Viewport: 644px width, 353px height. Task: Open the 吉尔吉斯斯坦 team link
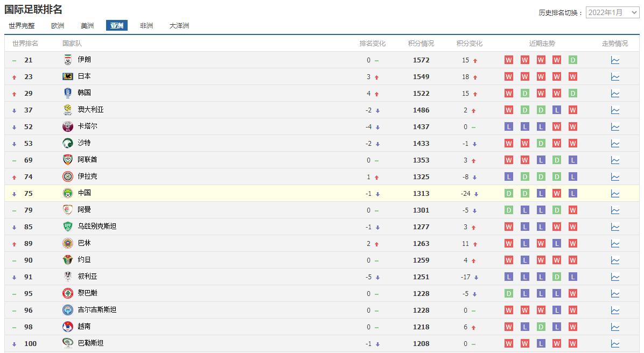coord(97,309)
